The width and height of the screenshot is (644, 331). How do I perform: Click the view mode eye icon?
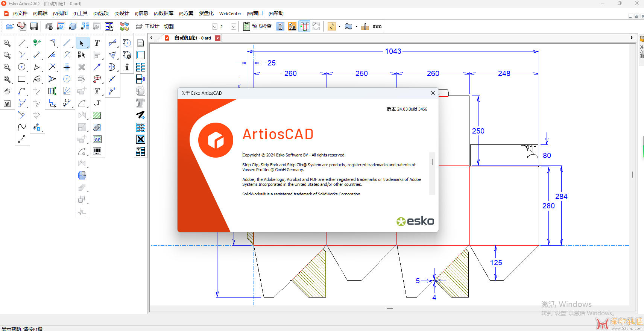(7, 103)
